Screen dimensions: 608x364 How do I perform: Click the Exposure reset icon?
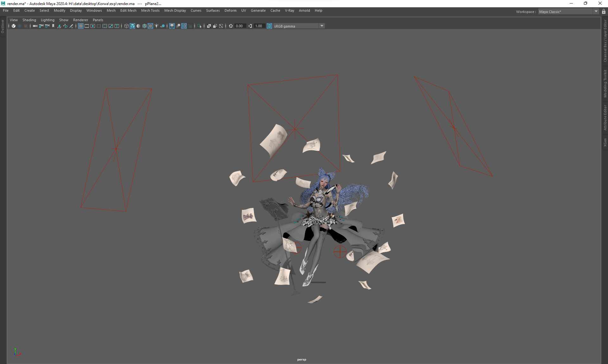231,26
